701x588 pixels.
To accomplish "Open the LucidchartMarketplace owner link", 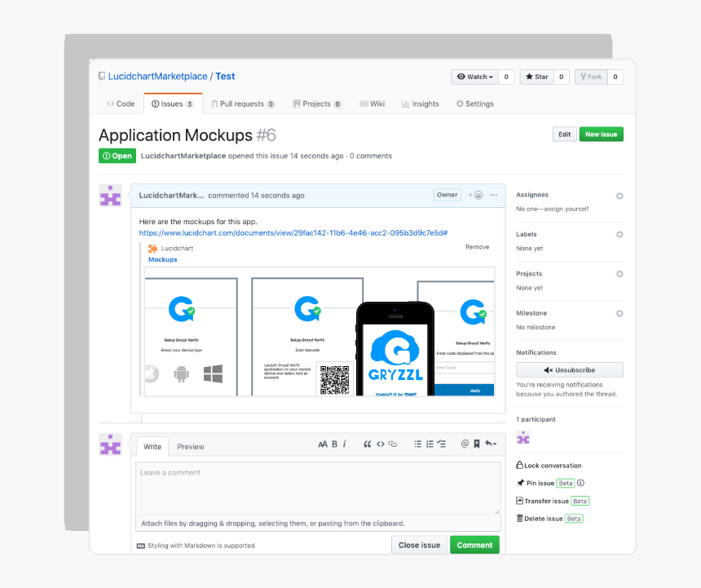I will [x=158, y=77].
